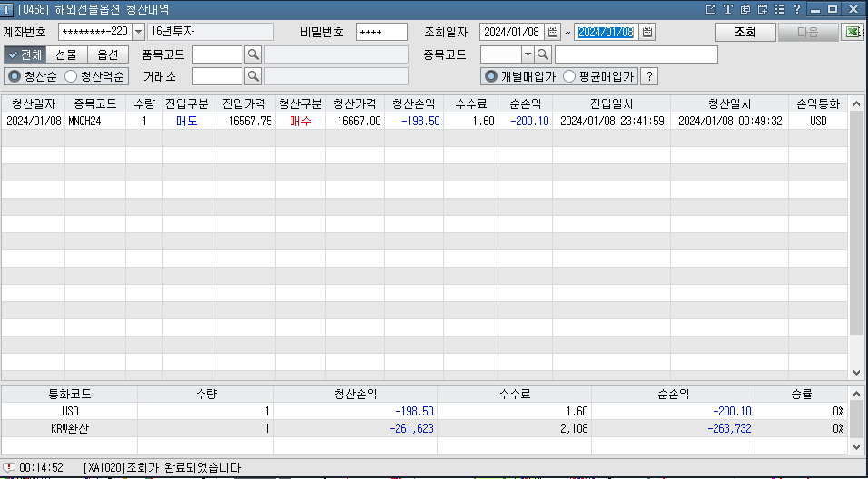The image size is (868, 479).
Task: Click the 승률 column header
Action: (x=801, y=394)
